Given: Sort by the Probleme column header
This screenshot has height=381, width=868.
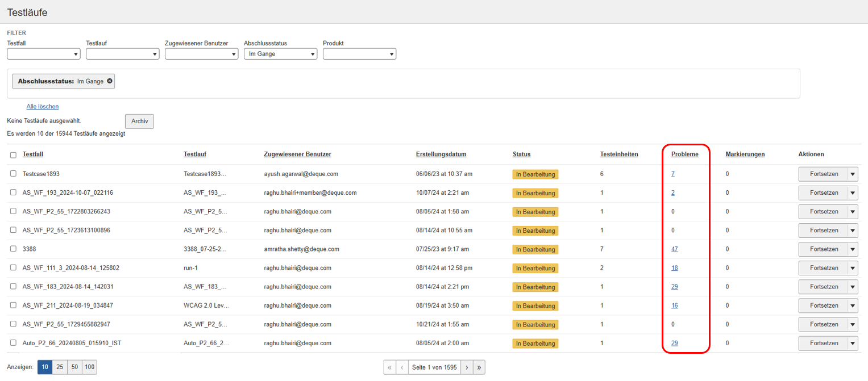Looking at the screenshot, I should tap(684, 154).
